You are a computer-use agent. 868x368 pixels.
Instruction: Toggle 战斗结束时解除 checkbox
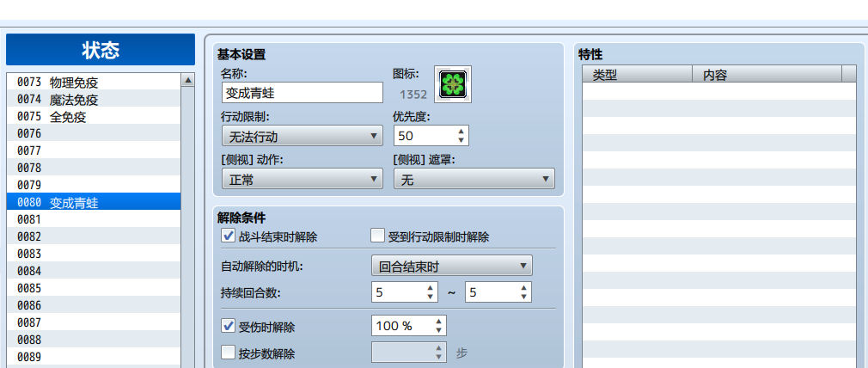pos(228,236)
